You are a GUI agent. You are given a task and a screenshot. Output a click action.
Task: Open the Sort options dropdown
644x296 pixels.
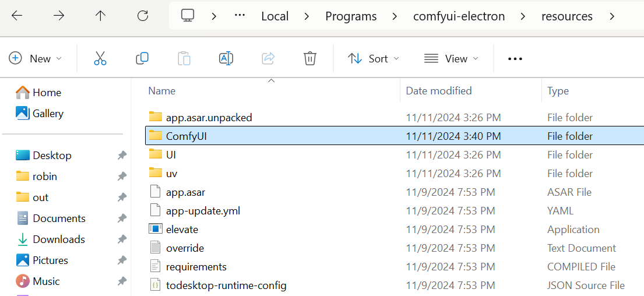[374, 58]
